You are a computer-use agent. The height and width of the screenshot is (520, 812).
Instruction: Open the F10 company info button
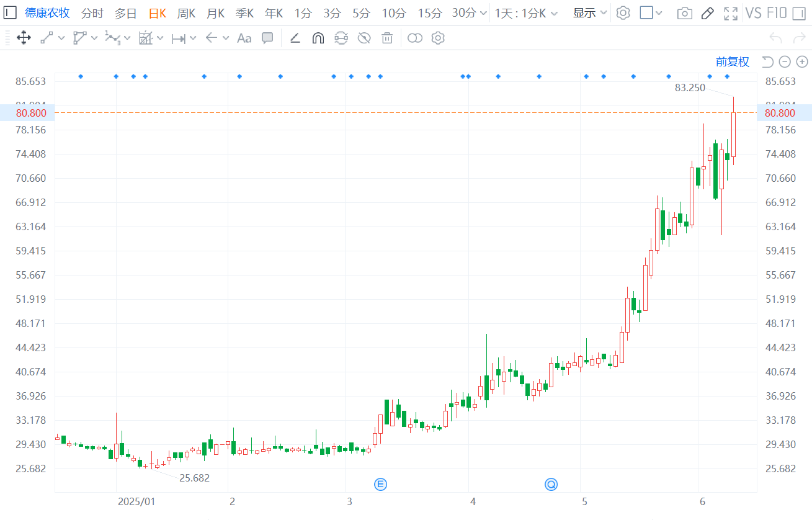(x=777, y=13)
